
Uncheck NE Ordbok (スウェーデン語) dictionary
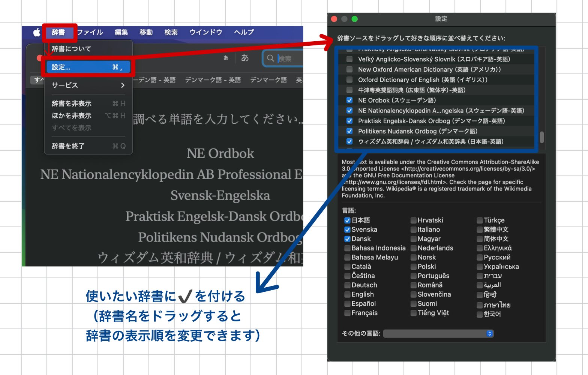[x=349, y=100]
